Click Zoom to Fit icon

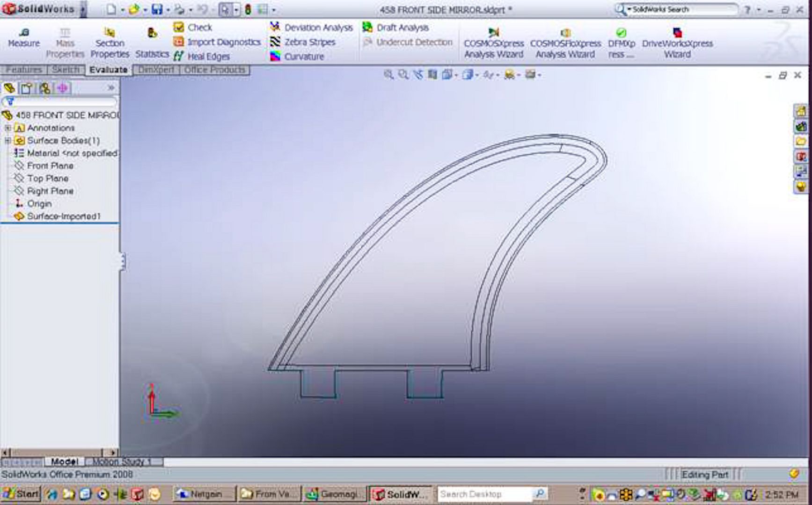click(x=388, y=74)
